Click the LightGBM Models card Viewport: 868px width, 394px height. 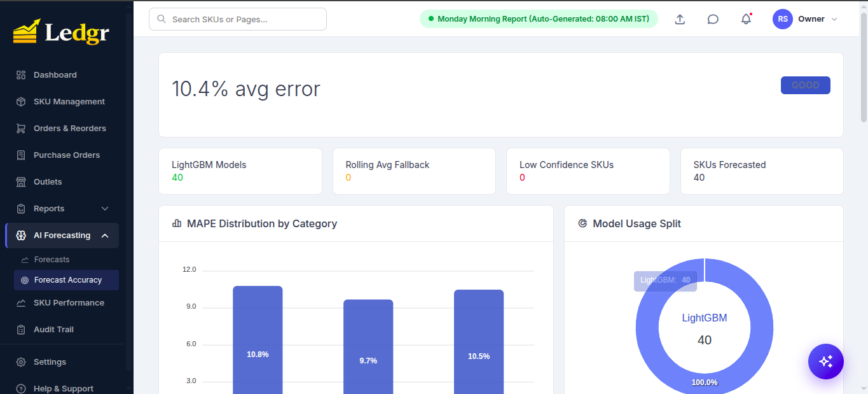click(x=240, y=171)
